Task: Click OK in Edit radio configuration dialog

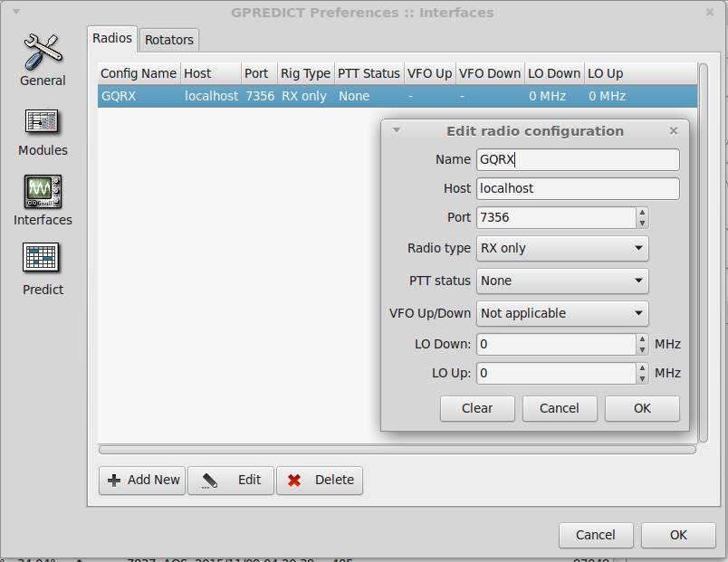Action: click(642, 408)
